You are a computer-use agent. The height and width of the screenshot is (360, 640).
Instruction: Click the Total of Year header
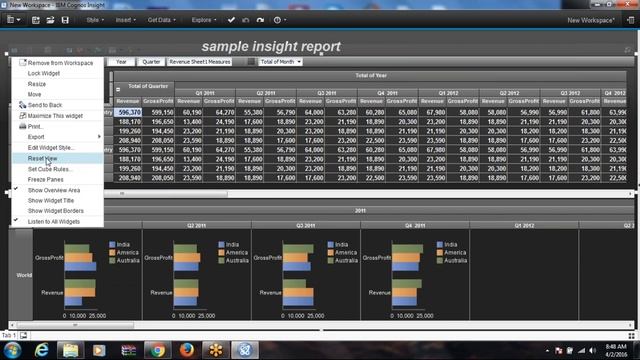coord(371,76)
